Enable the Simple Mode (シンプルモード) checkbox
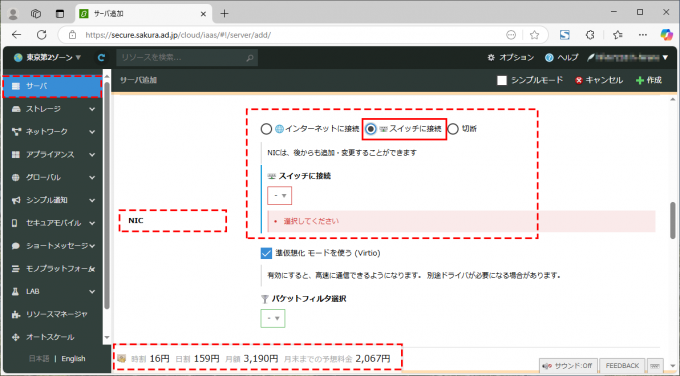This screenshot has width=680, height=376. [502, 80]
